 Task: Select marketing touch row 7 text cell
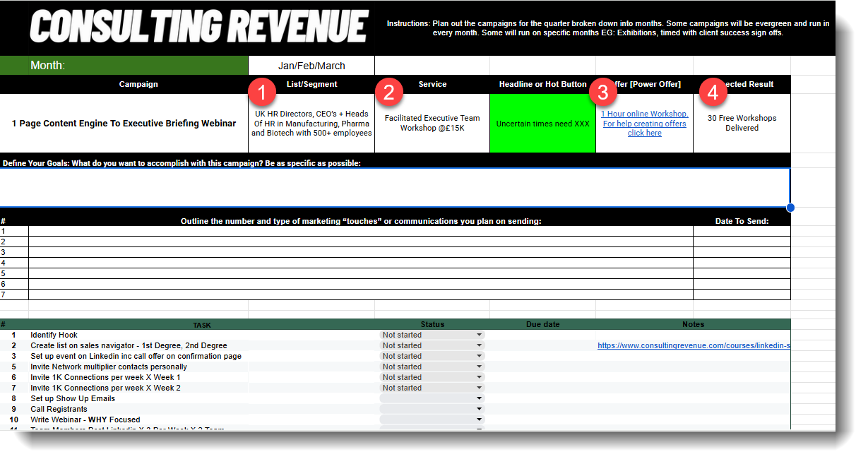coord(361,295)
